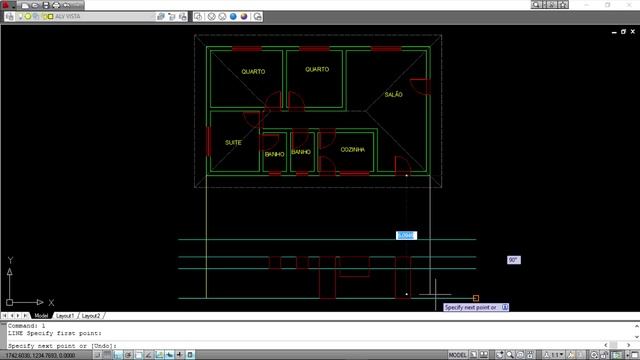The width and height of the screenshot is (640, 360).
Task: Click command line scroll up arrow
Action: coord(636,326)
